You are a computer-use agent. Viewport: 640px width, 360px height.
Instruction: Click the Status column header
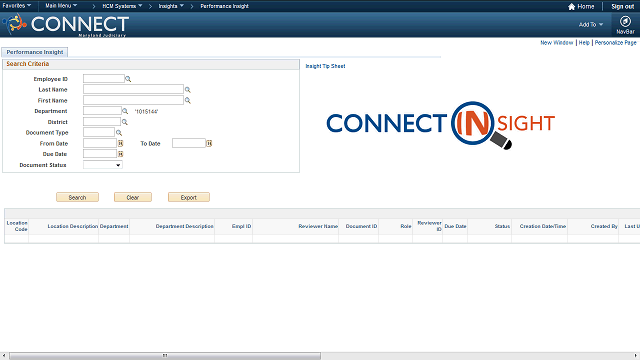tap(502, 226)
